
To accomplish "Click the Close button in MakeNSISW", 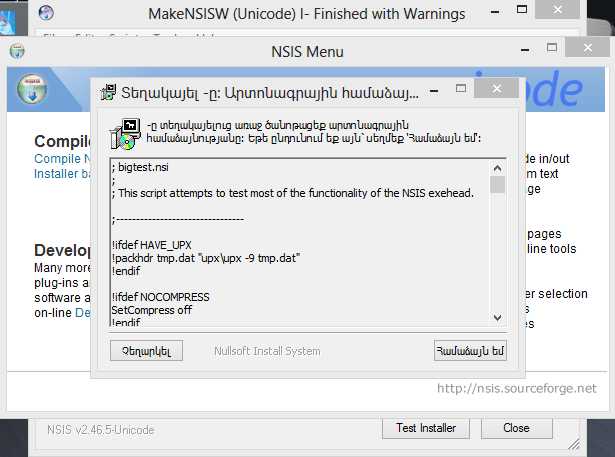I will [x=517, y=428].
